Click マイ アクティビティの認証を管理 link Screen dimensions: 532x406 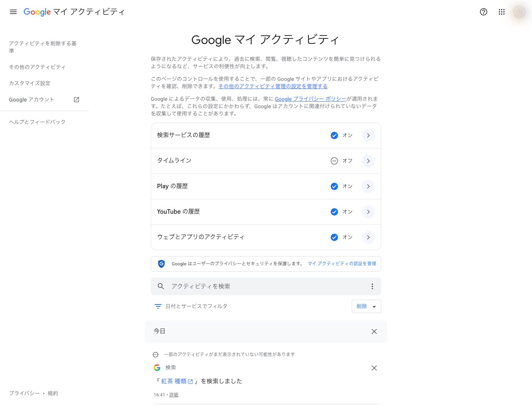point(342,264)
